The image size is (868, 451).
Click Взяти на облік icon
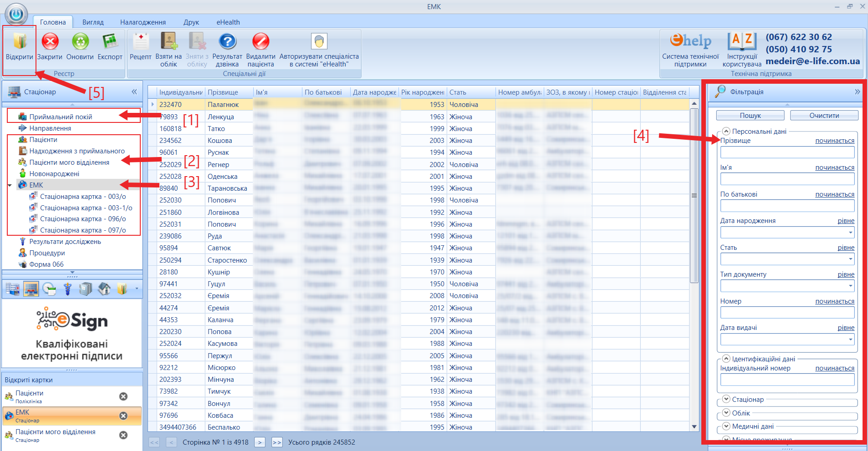pyautogui.click(x=168, y=41)
